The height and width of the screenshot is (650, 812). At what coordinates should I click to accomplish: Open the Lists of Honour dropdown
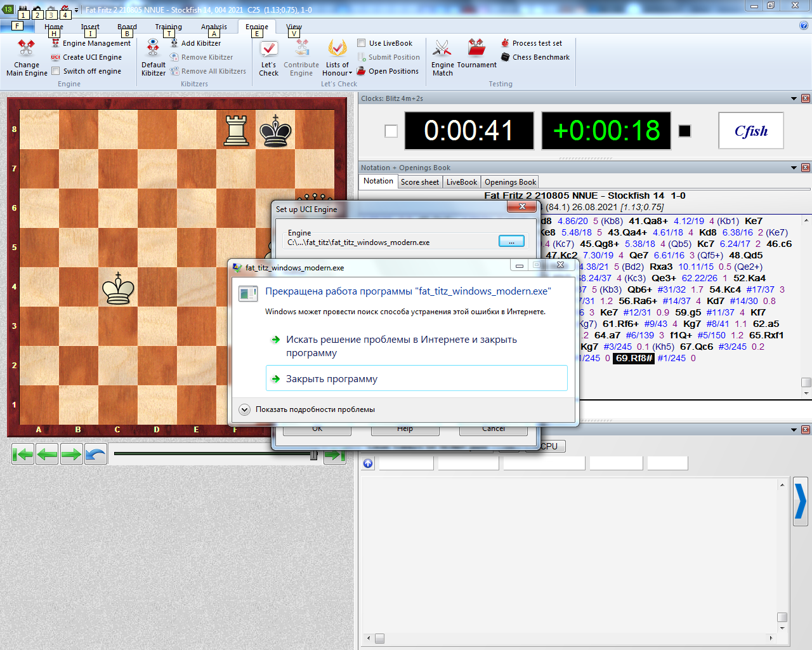(337, 58)
